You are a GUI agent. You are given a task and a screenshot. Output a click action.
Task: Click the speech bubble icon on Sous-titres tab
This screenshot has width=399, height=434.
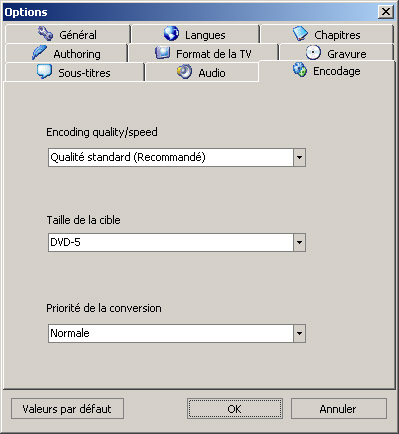click(44, 72)
